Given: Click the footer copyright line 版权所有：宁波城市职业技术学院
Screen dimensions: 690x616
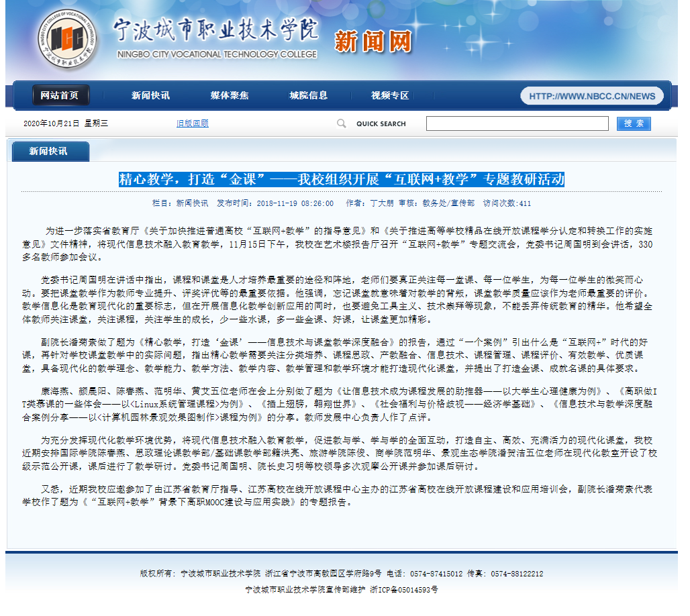Looking at the screenshot, I should tap(200, 574).
